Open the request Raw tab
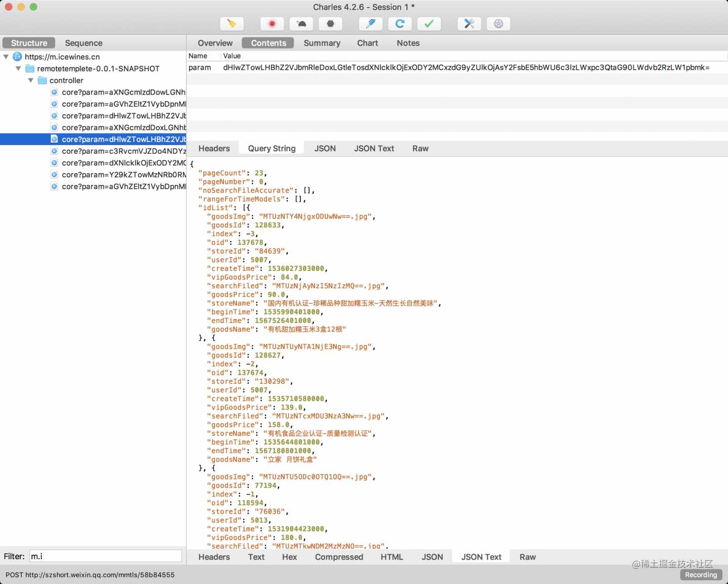 (x=420, y=148)
